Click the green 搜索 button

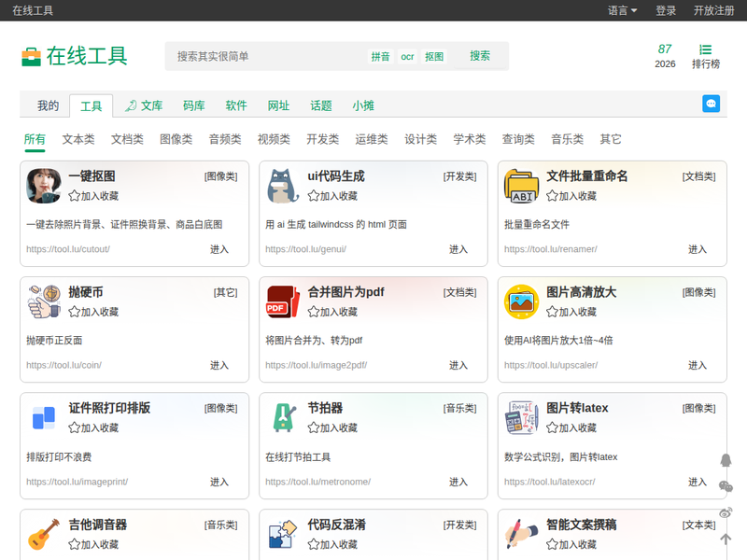[x=480, y=56]
